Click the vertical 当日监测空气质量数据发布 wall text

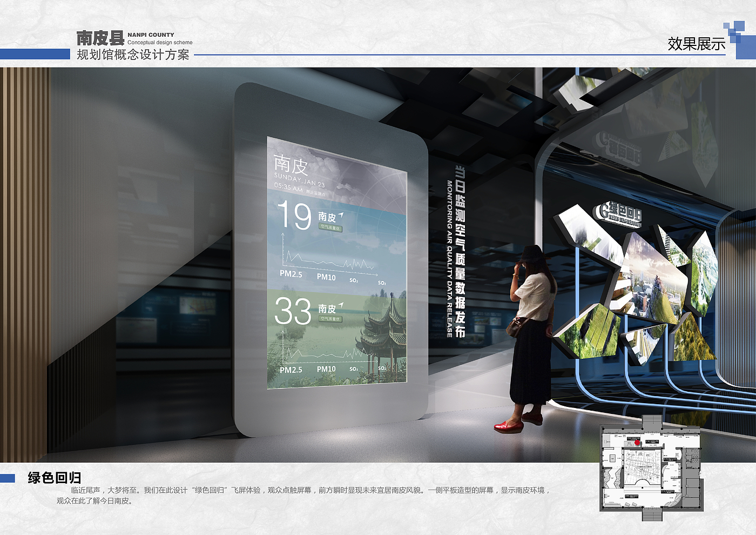coord(460,251)
